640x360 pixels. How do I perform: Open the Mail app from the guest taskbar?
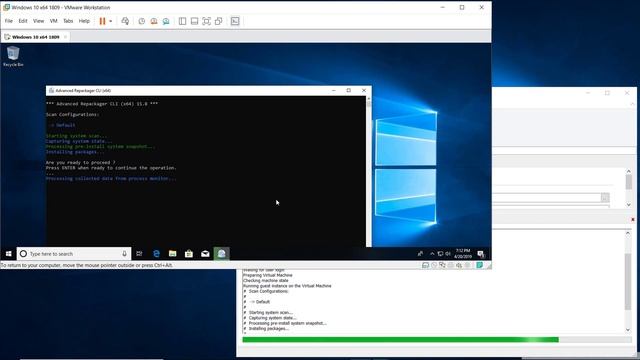(x=205, y=253)
